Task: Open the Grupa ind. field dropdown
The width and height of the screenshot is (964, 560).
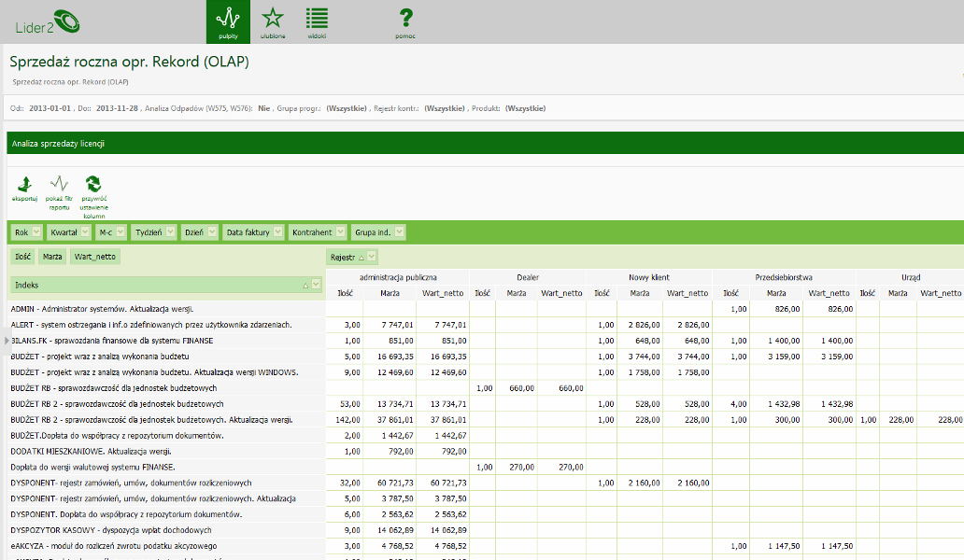Action: pyautogui.click(x=400, y=232)
